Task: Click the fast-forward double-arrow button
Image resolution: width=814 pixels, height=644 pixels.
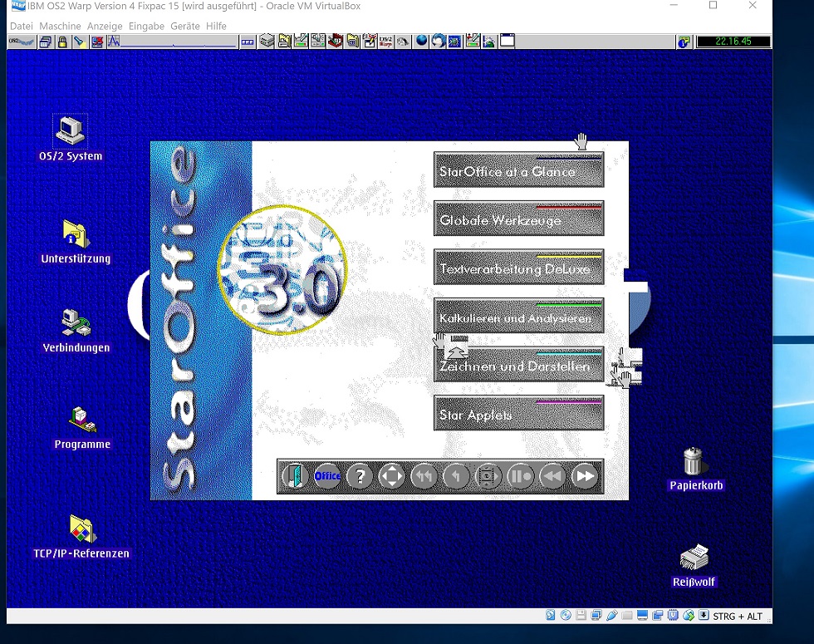Action: (x=585, y=475)
